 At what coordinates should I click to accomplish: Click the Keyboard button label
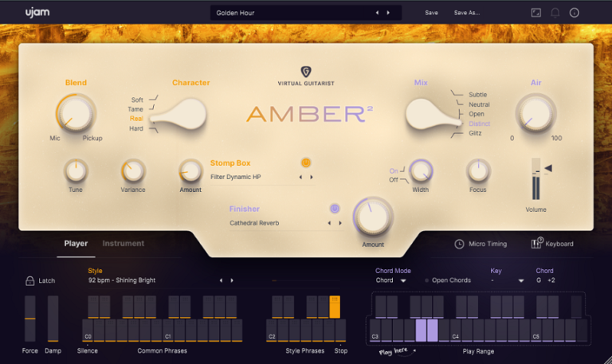pos(559,244)
